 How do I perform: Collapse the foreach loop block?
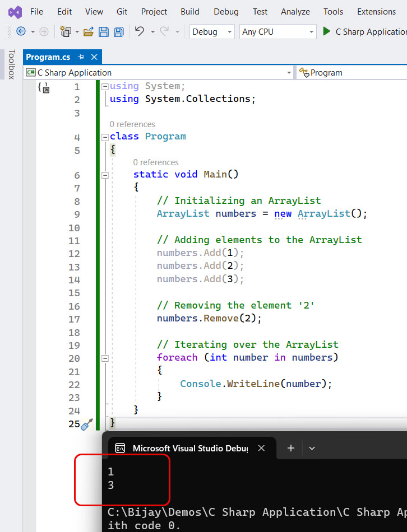click(105, 358)
